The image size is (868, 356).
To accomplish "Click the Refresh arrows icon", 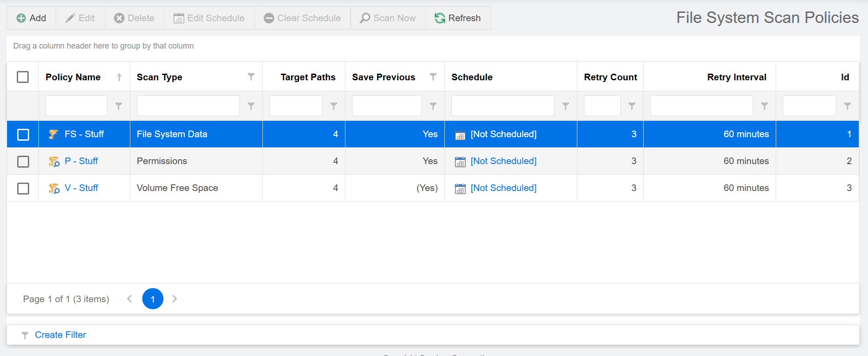I will [440, 18].
